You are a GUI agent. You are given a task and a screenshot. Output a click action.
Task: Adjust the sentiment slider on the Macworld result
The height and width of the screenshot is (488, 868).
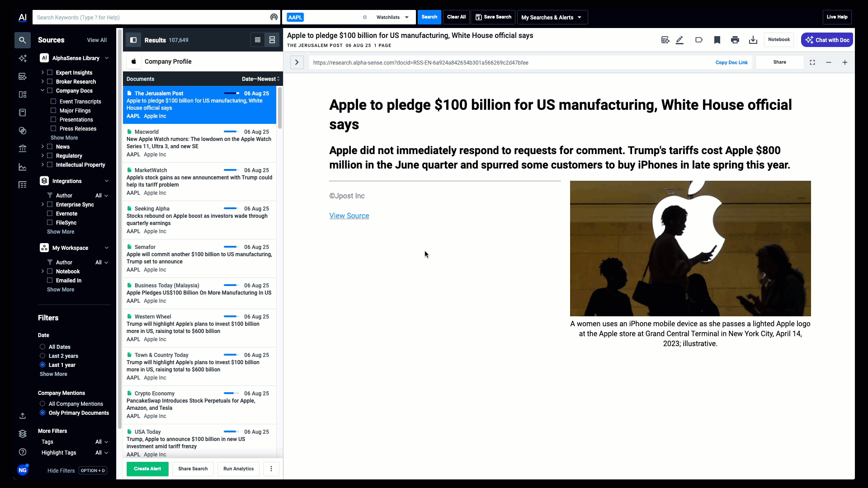point(231,131)
